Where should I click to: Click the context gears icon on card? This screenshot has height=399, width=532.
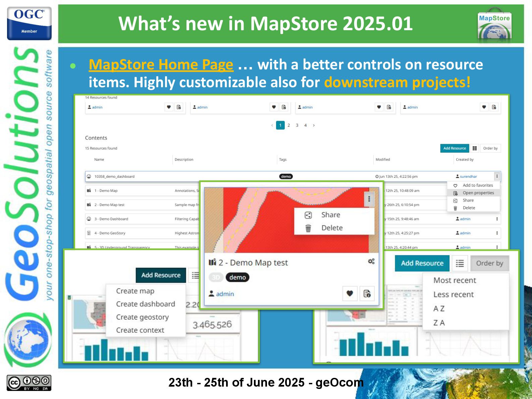tap(371, 262)
